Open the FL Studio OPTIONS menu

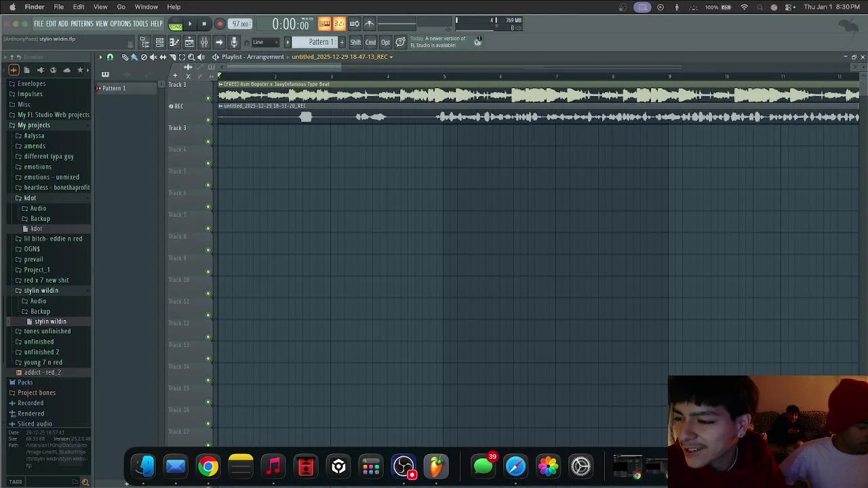click(x=120, y=24)
